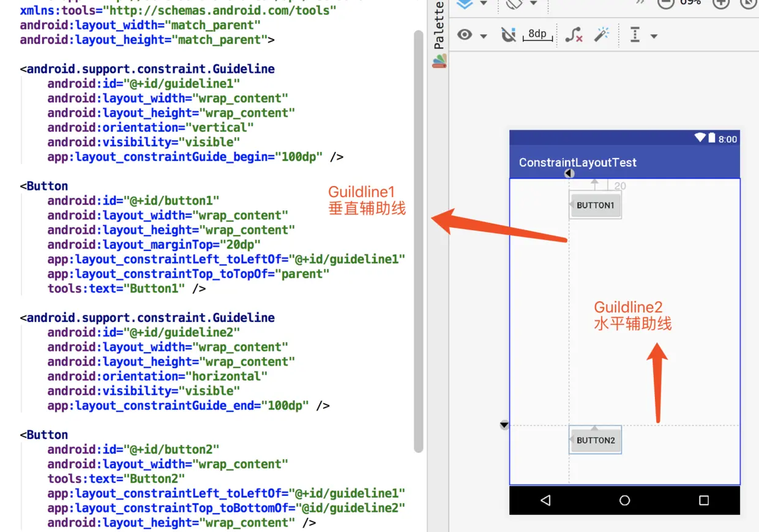Click the layout_constraintTop_toBottomOf guideline2 line
The image size is (759, 532).
pos(226,508)
